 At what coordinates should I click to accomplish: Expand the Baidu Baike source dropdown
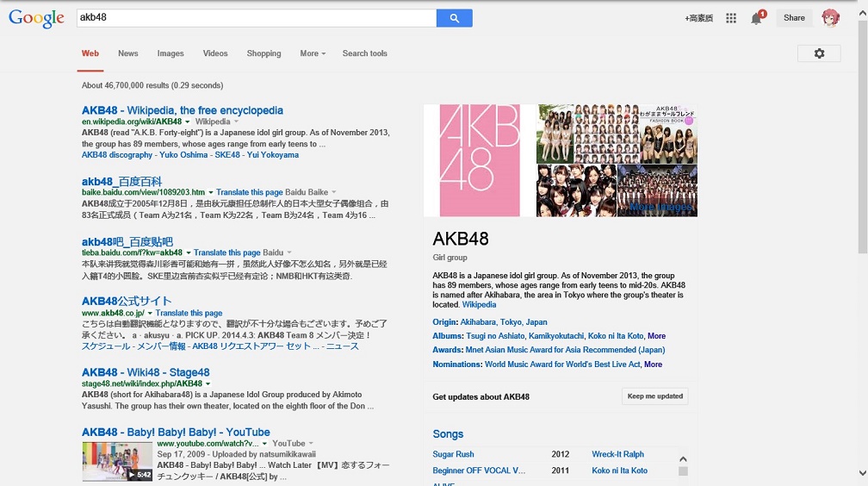(x=334, y=192)
